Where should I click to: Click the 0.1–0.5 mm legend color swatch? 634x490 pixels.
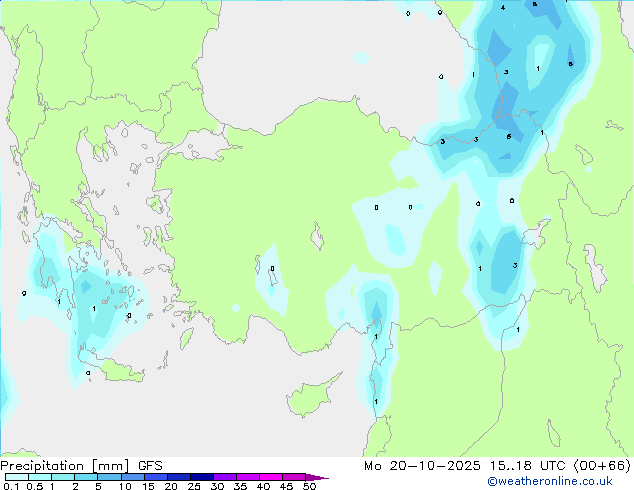coord(17,477)
